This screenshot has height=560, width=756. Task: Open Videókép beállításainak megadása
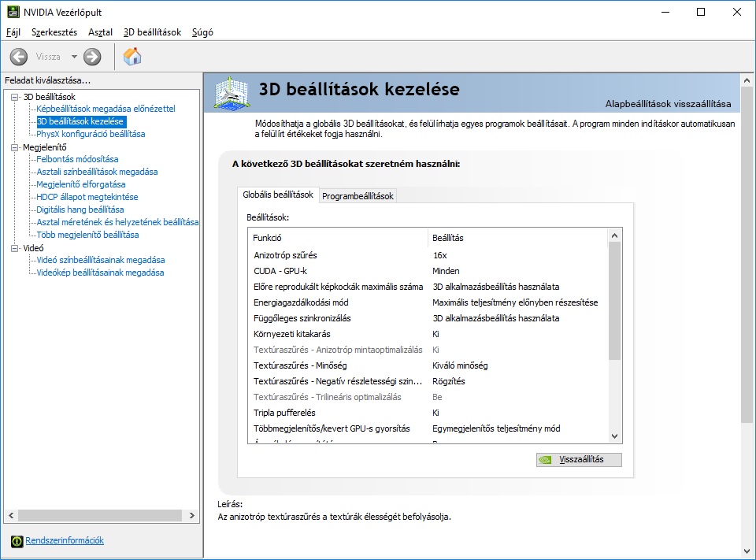point(100,273)
